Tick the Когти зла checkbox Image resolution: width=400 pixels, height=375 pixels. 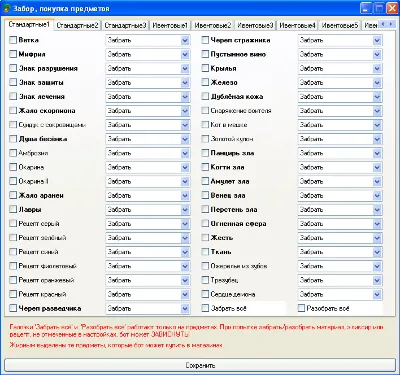point(205,167)
